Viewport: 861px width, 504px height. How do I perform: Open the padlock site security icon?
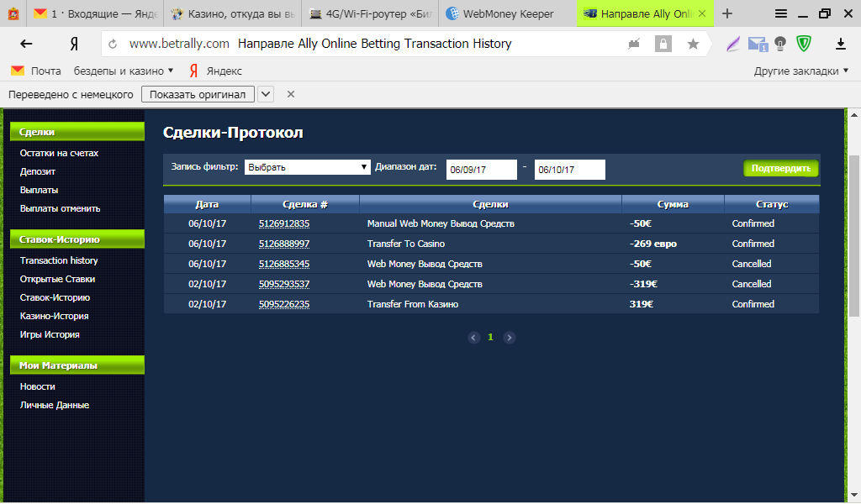(x=663, y=44)
